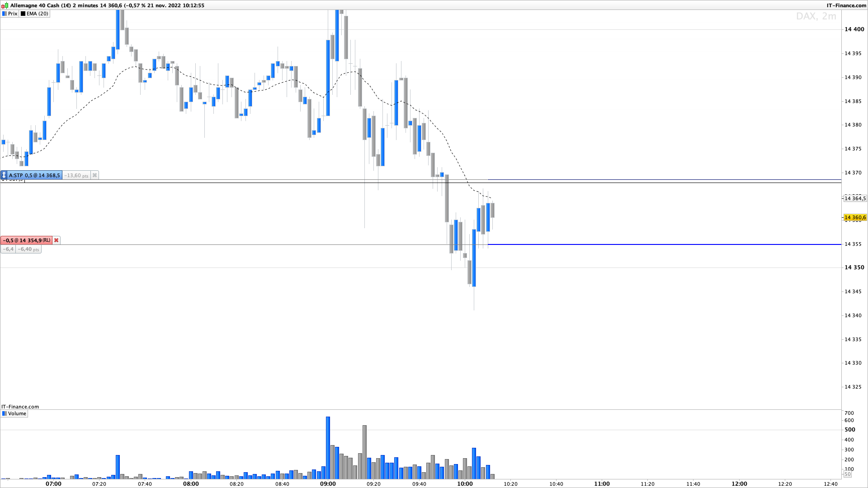Click the yellow 14 360,6 current price tag

pos(855,218)
